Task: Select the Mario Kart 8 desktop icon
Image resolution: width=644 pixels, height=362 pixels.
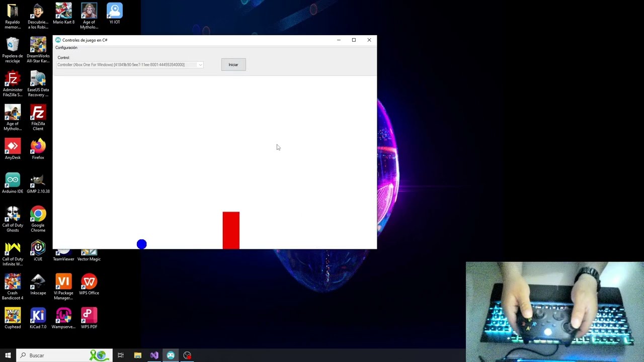Action: (63, 14)
